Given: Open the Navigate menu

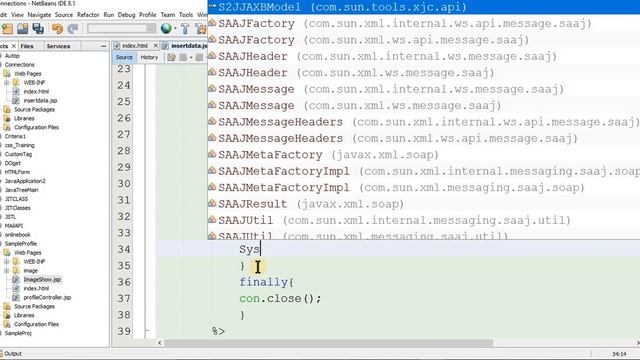Looking at the screenshot, I should click(x=39, y=15).
